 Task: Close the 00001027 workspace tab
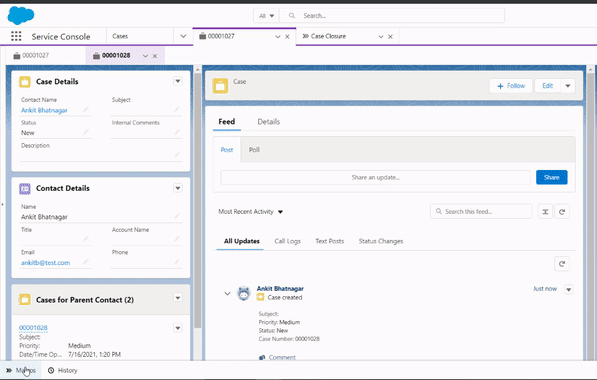pyautogui.click(x=287, y=37)
